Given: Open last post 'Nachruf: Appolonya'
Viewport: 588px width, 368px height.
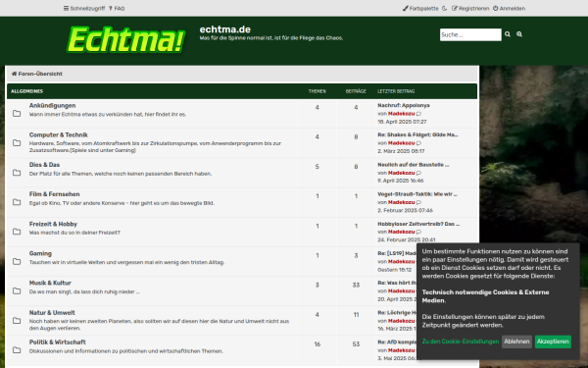Looking at the screenshot, I should [404, 106].
